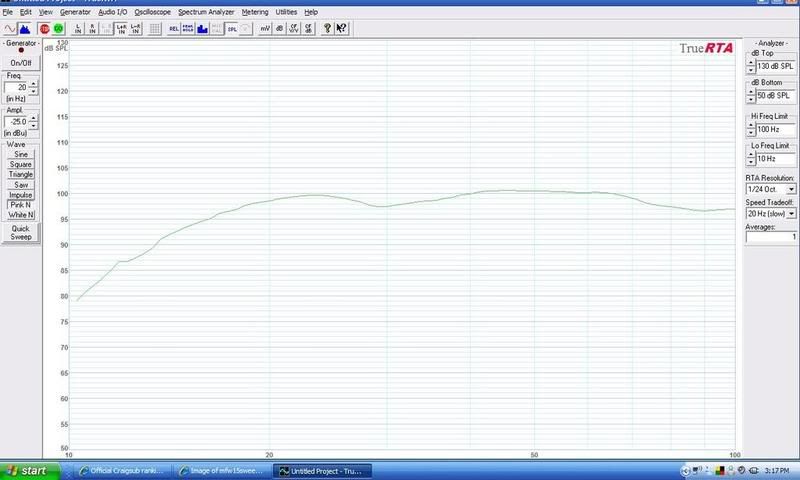The image size is (800, 480).
Task: Toggle the generator On/Off button
Action: click(21, 63)
